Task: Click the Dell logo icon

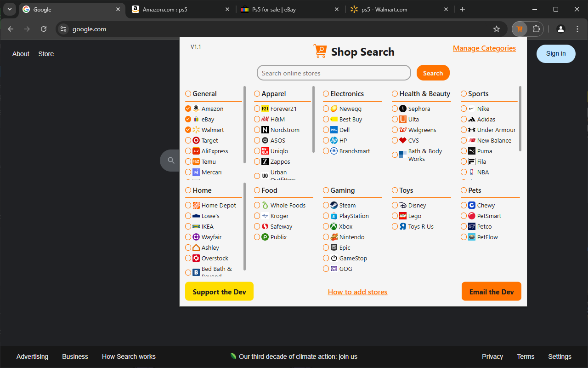Action: (334, 130)
